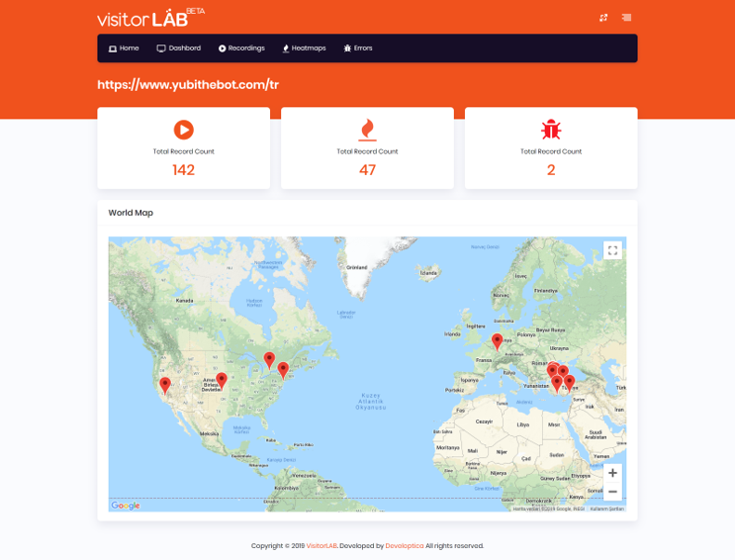735x560 pixels.
Task: Click the orange play icon on the 142 card
Action: tap(184, 130)
